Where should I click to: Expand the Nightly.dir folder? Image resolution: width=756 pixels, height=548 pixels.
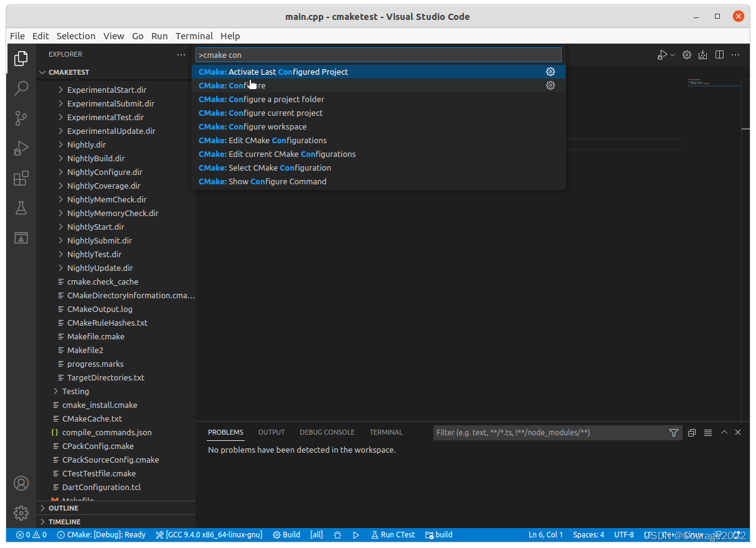pyautogui.click(x=116, y=144)
